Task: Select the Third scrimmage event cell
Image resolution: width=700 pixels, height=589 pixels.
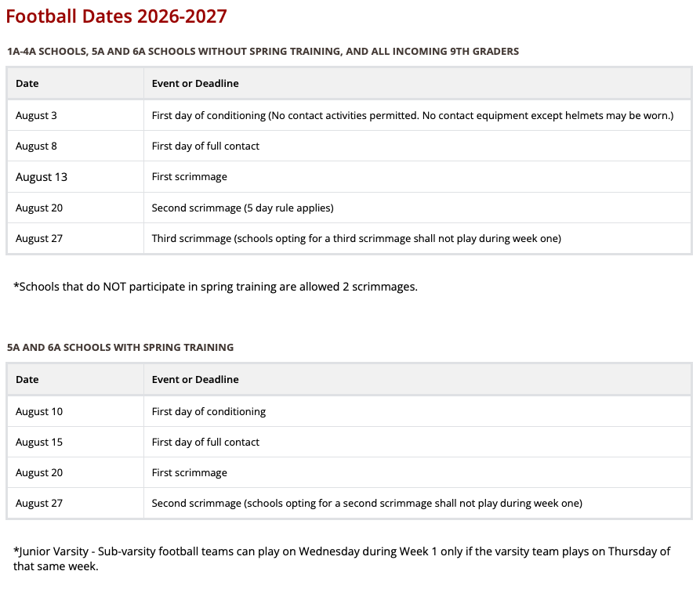Action: pos(417,238)
